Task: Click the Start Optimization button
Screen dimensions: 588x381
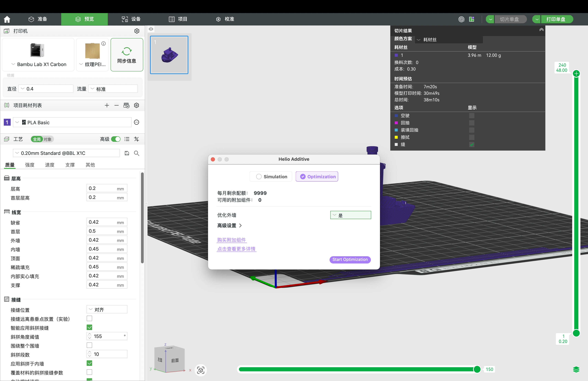Action: [350, 259]
